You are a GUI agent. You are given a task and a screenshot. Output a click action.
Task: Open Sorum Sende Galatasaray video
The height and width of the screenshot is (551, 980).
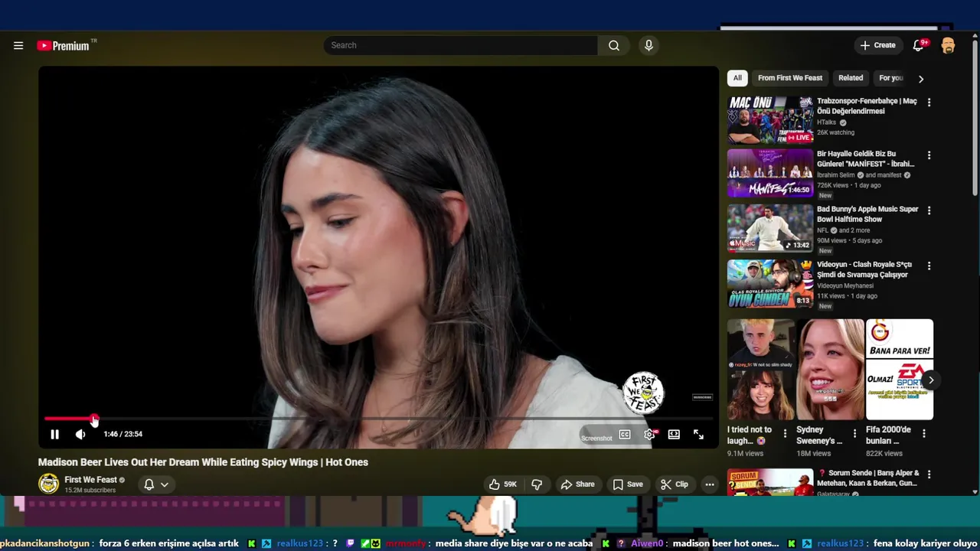[770, 483]
